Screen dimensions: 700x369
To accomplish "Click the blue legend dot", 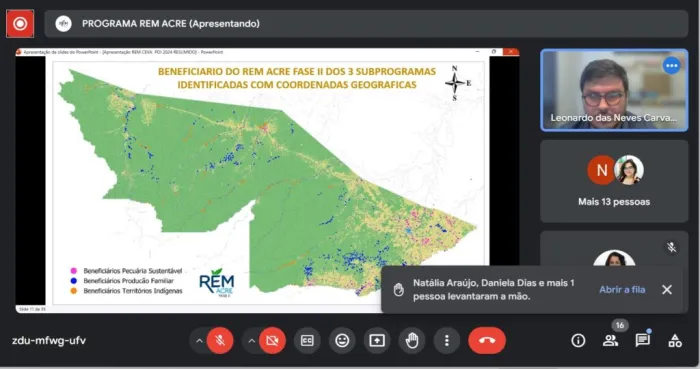I will pyautogui.click(x=74, y=281).
